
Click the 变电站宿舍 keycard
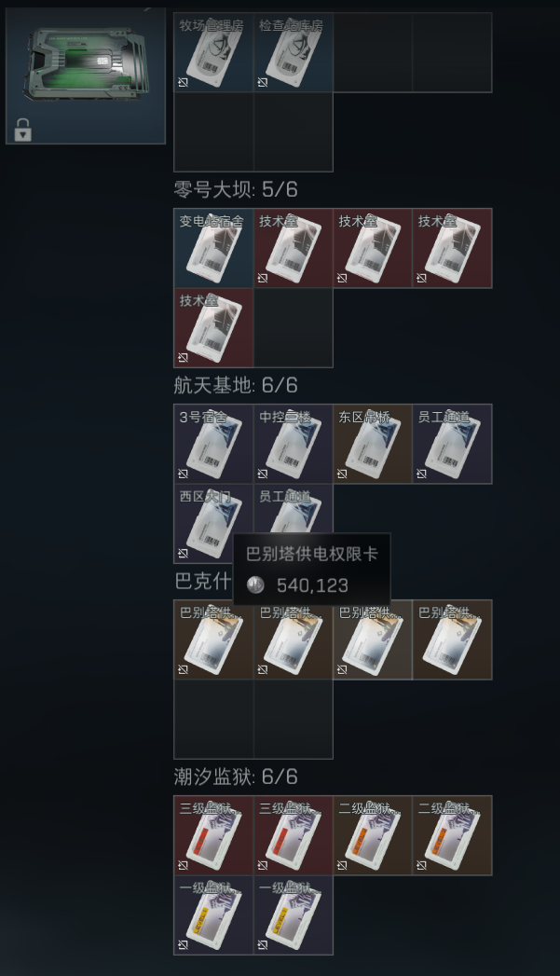coord(213,248)
